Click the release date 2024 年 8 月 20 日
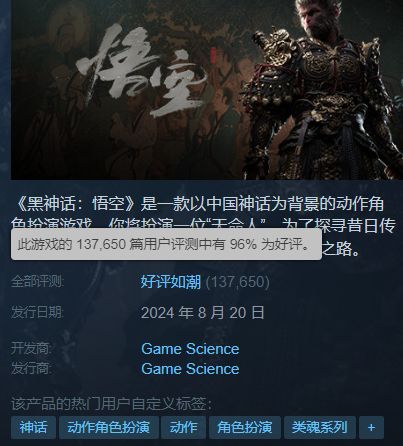 [202, 313]
